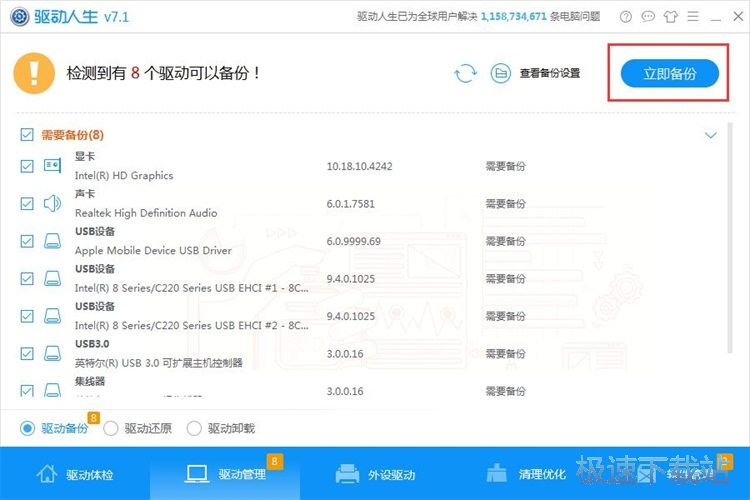Click the 驱动体检 house icon
The image size is (750, 500).
(46, 474)
